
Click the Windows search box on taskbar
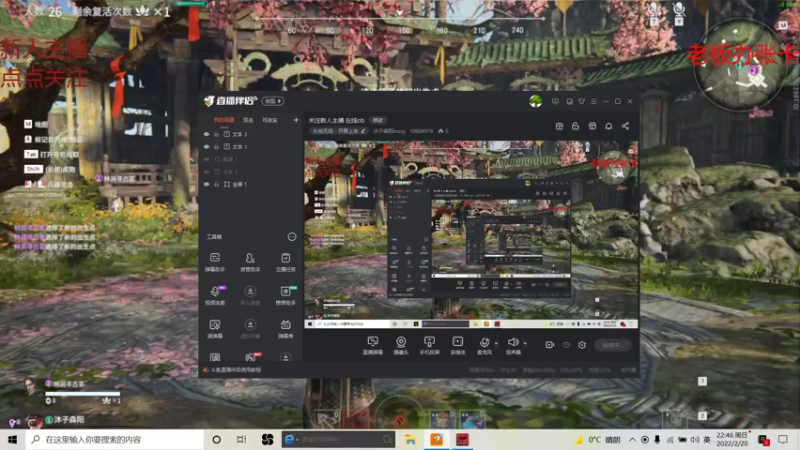[x=115, y=439]
